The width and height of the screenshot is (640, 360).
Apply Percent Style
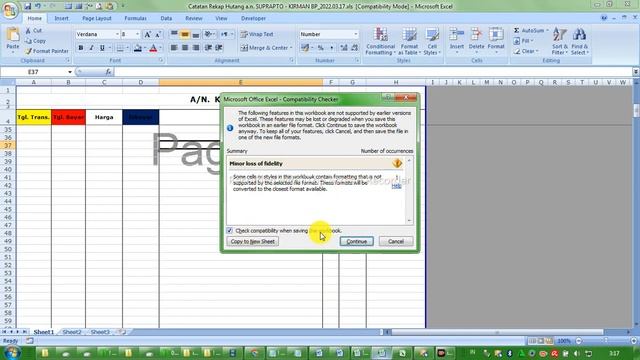click(x=321, y=48)
